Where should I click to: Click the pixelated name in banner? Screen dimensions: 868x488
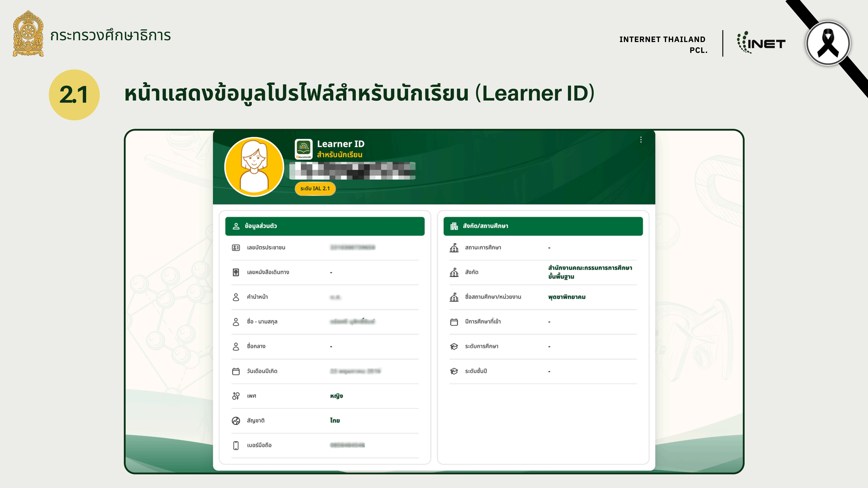[352, 170]
